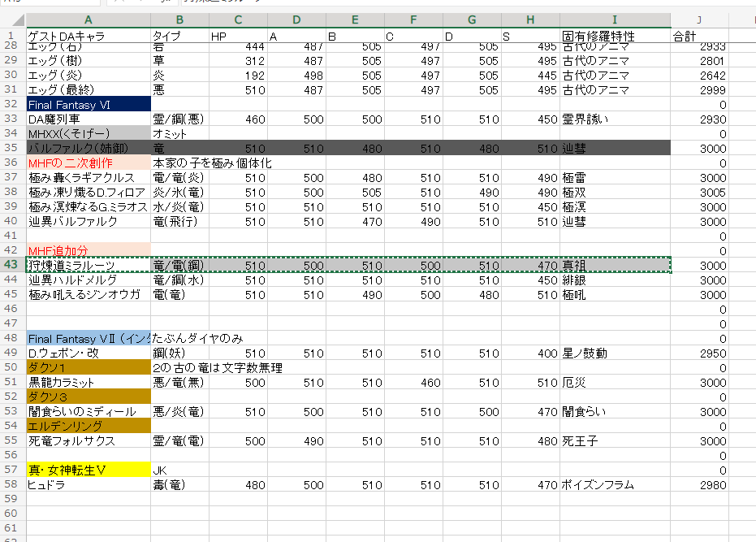Screen dimensions: 756x542
Task: Select column E header
Action: (355, 20)
